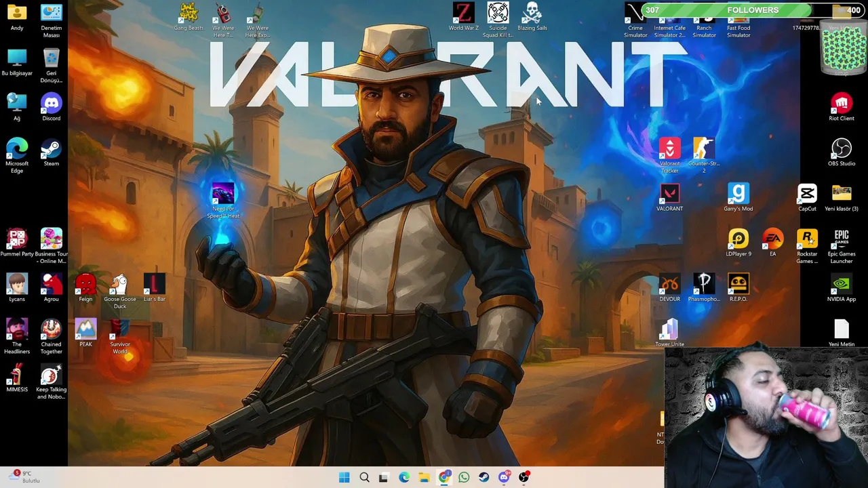Open the Geri Dönüşüm recycle bin

click(51, 66)
